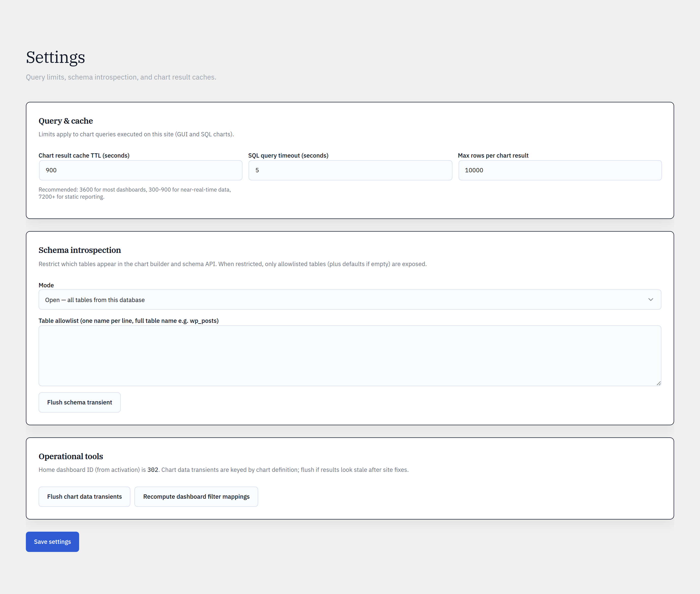Click the Limits apply to chart queries description
This screenshot has height=594, width=700.
pyautogui.click(x=136, y=134)
